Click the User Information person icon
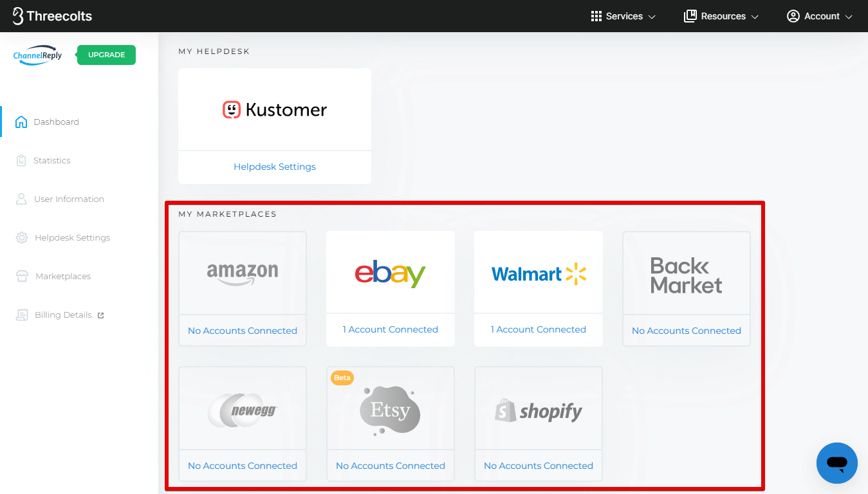The height and width of the screenshot is (494, 868). [x=21, y=199]
